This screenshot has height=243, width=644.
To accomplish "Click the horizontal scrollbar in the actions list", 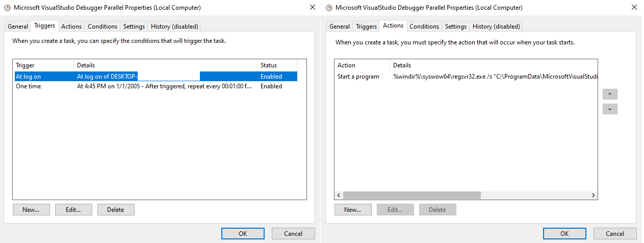I will (x=412, y=195).
